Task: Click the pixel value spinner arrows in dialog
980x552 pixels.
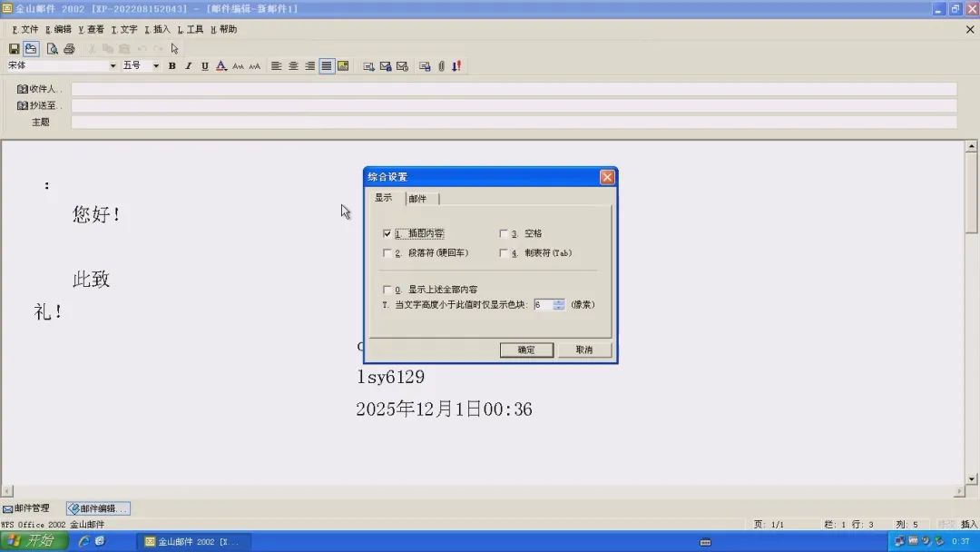Action: pyautogui.click(x=559, y=304)
